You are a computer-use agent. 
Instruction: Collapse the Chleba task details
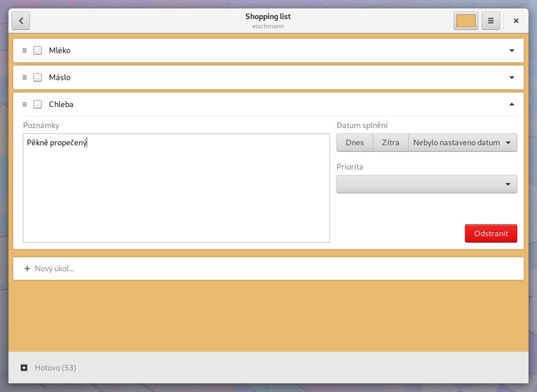(x=512, y=104)
